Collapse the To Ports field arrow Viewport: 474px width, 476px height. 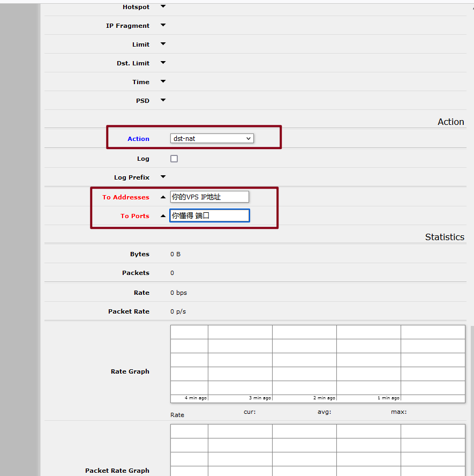tap(163, 216)
